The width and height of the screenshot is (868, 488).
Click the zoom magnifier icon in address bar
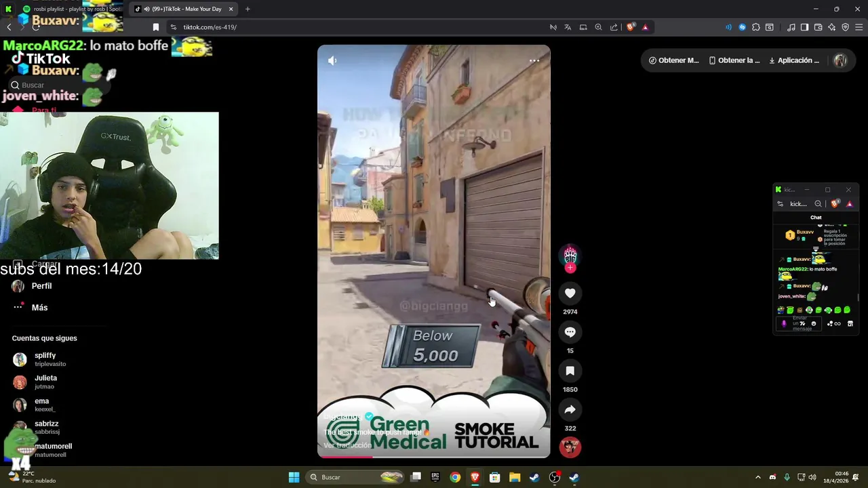[x=598, y=27]
